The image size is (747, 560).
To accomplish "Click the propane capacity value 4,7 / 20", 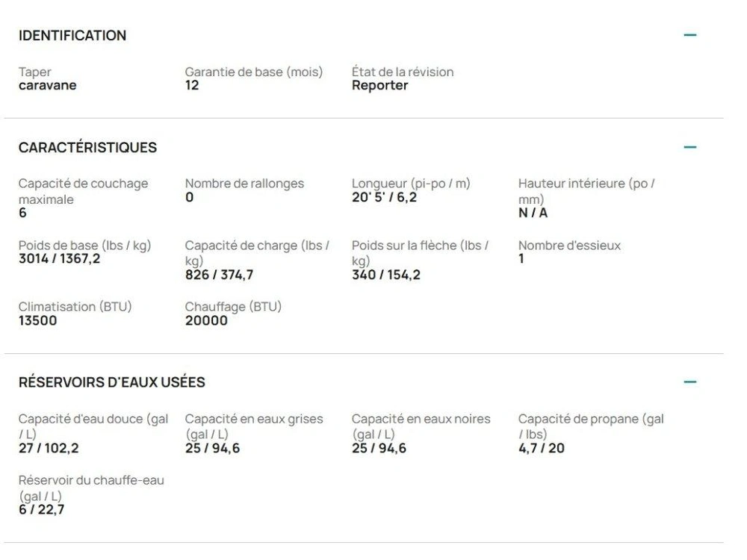I will point(541,448).
